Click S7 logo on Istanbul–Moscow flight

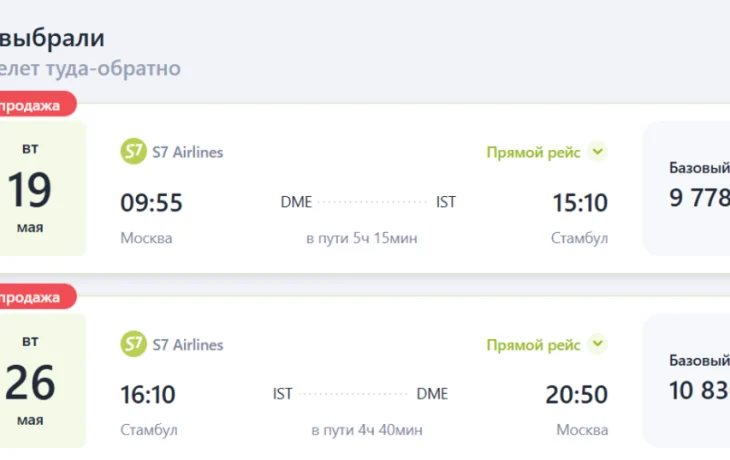(133, 344)
